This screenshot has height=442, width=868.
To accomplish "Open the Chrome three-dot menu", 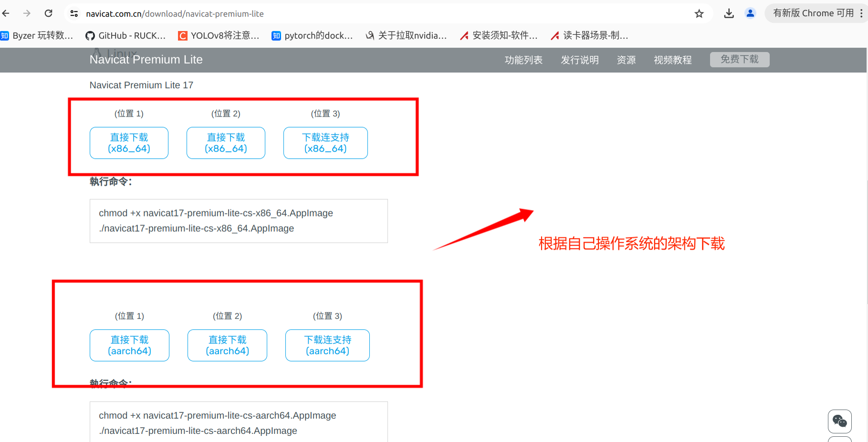I will click(x=861, y=13).
